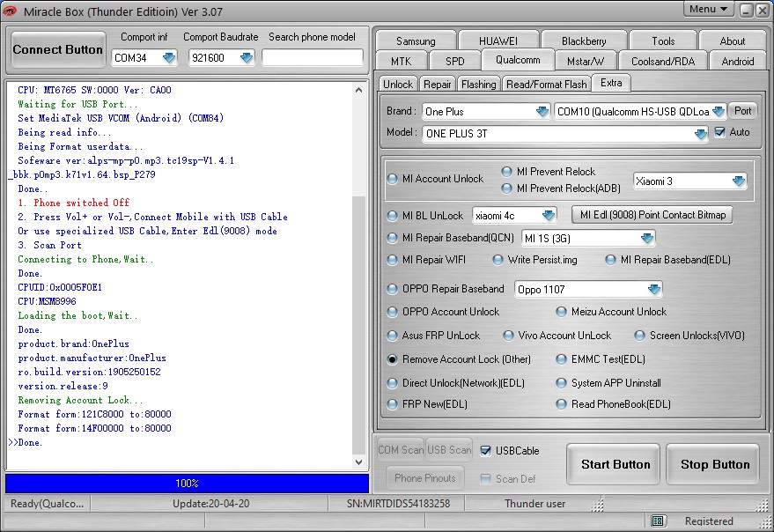Expand the Xiaomi 3 dropdown
Image resolution: width=774 pixels, height=532 pixels.
pos(739,181)
